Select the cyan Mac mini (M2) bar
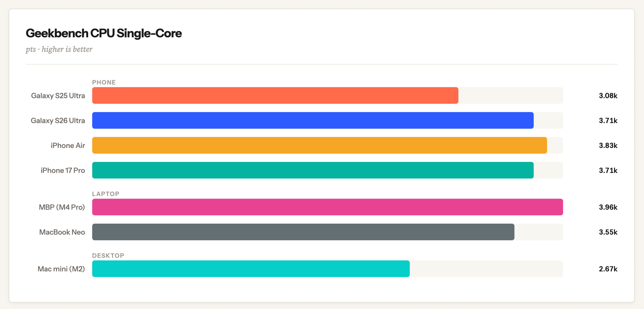Image resolution: width=644 pixels, height=309 pixels. point(251,269)
